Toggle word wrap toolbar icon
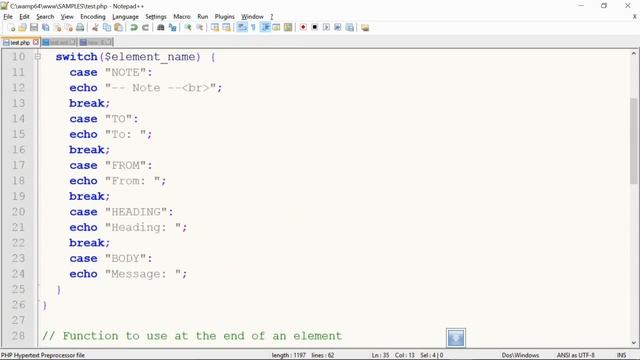The image size is (640, 360). pyautogui.click(x=242, y=27)
